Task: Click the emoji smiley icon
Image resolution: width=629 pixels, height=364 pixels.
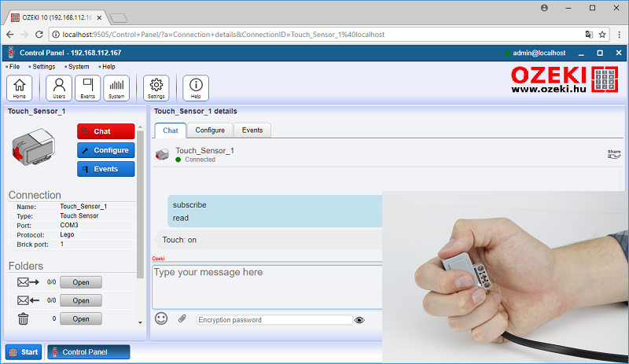Action: (161, 319)
